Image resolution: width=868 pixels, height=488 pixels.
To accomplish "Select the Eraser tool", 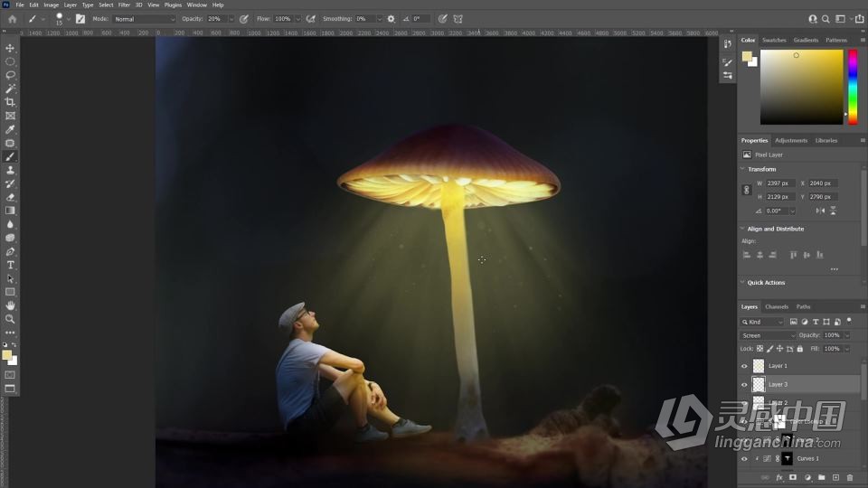I will (10, 197).
